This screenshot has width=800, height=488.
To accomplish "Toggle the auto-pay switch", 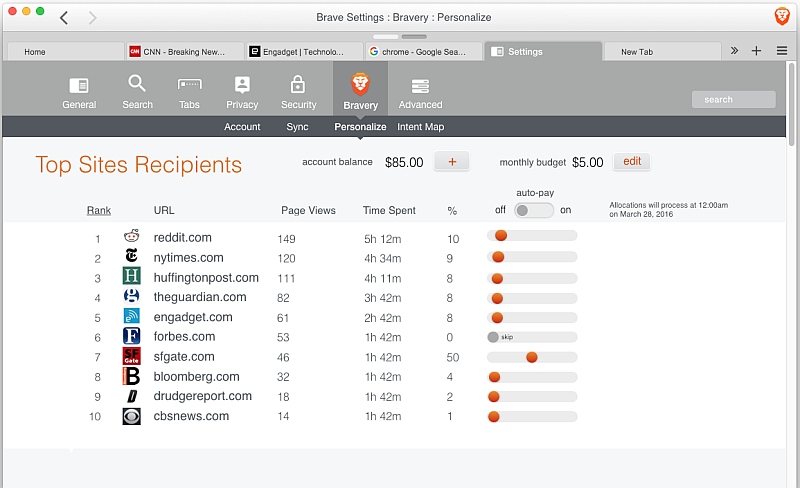I will [x=533, y=210].
